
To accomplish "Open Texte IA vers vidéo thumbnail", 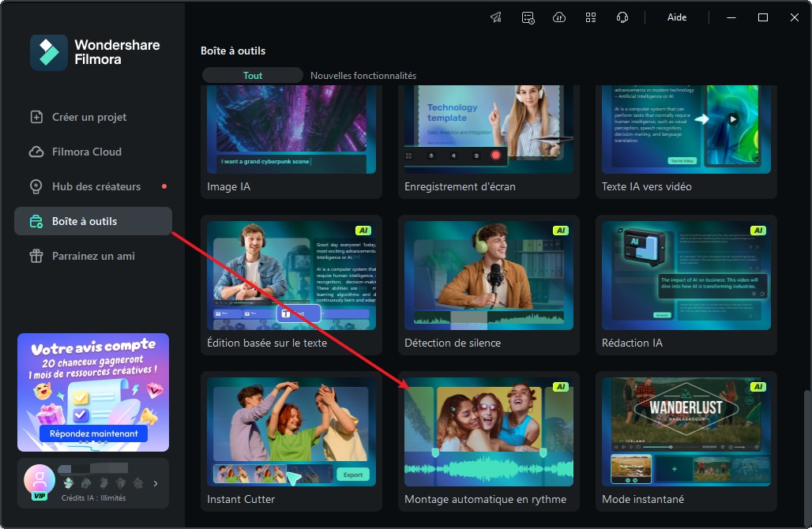I will point(686,129).
